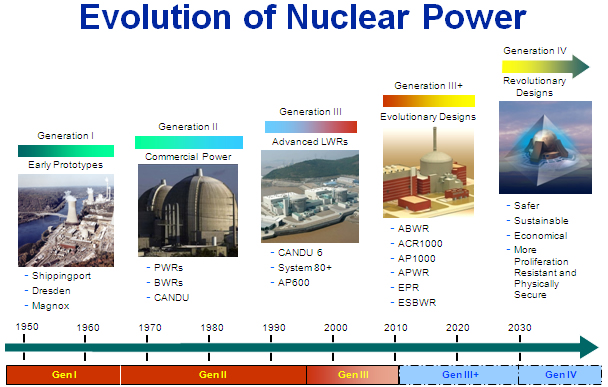
Task: Click the Generation III+ red-yellow gradient bar
Action: (x=429, y=101)
